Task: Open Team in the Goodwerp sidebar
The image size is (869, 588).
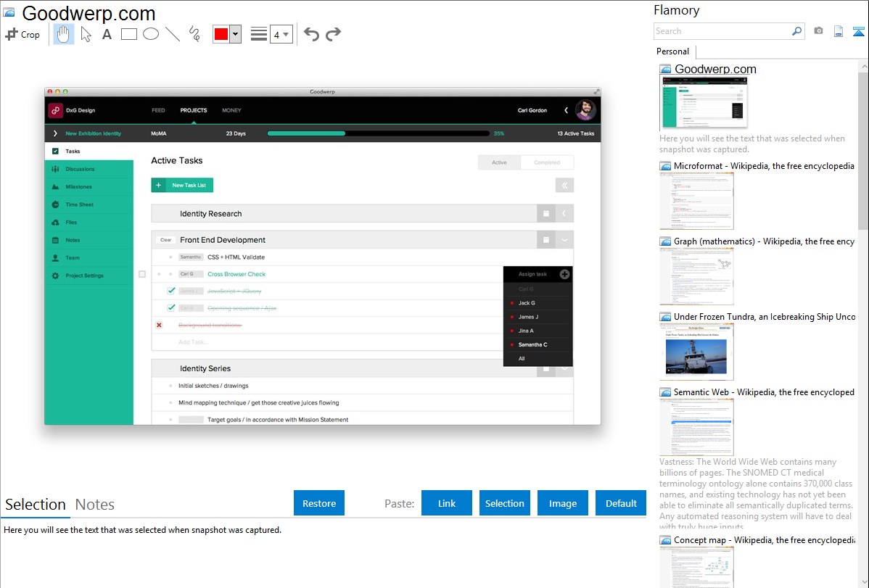Action: (x=88, y=257)
